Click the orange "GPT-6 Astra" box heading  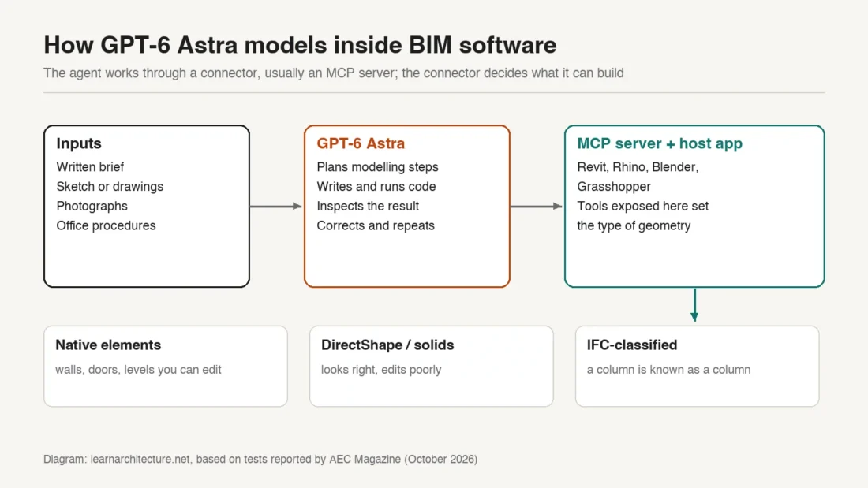(x=361, y=143)
